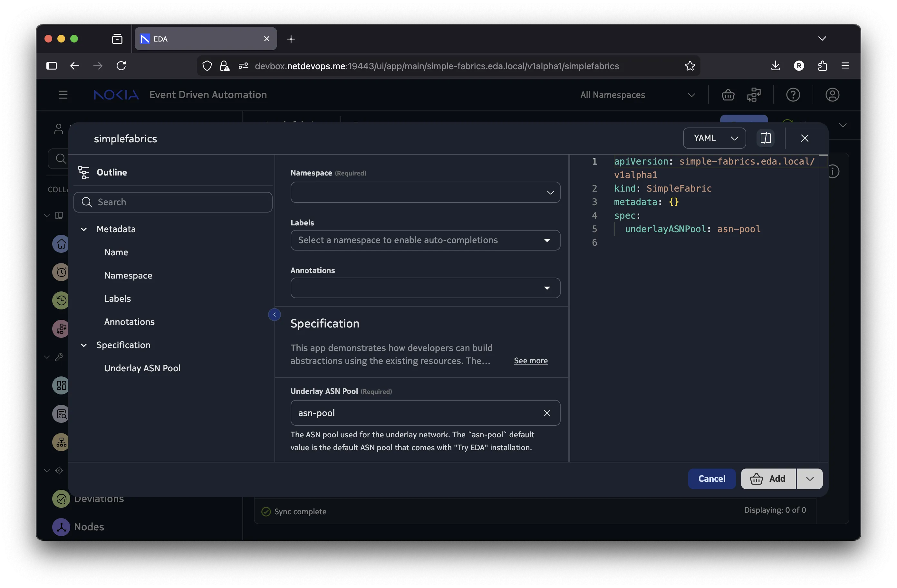Image resolution: width=897 pixels, height=588 pixels.
Task: Close the EDA browser tab
Action: tap(266, 39)
